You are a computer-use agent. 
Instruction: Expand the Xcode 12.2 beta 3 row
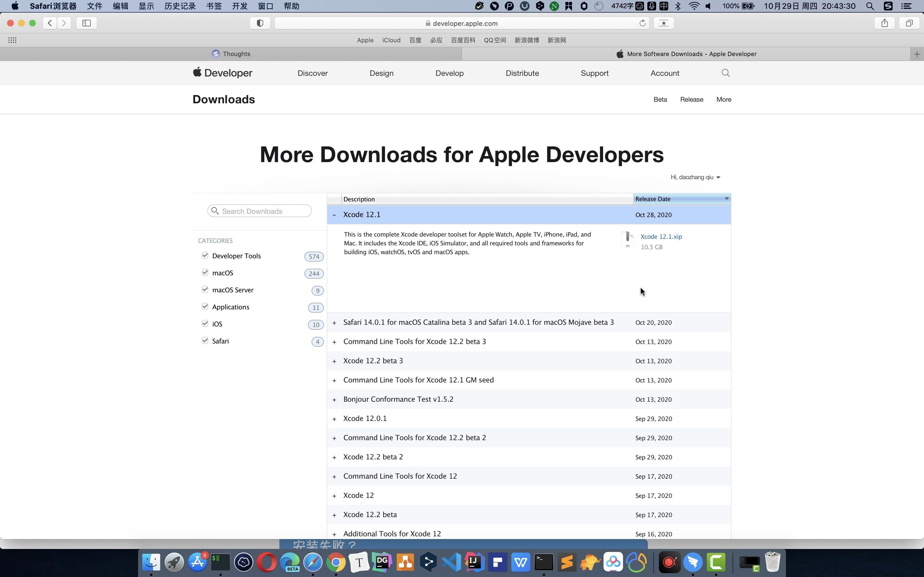(x=334, y=361)
